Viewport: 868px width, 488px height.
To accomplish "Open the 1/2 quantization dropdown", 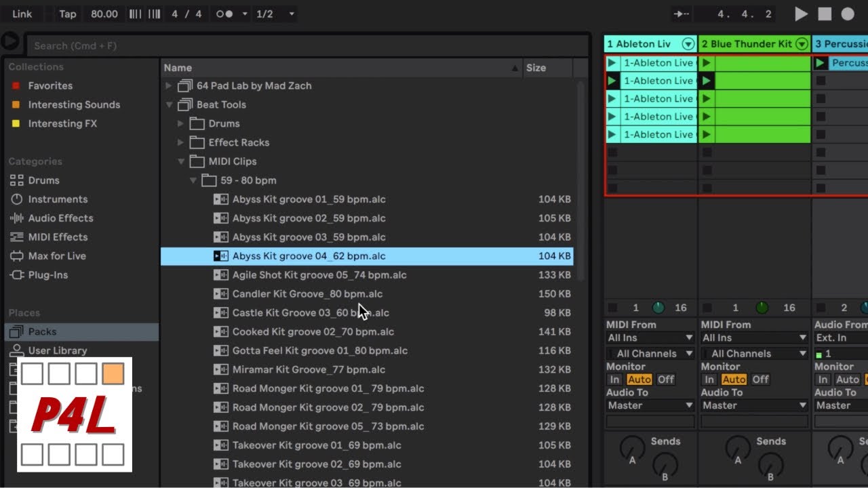I will point(275,14).
